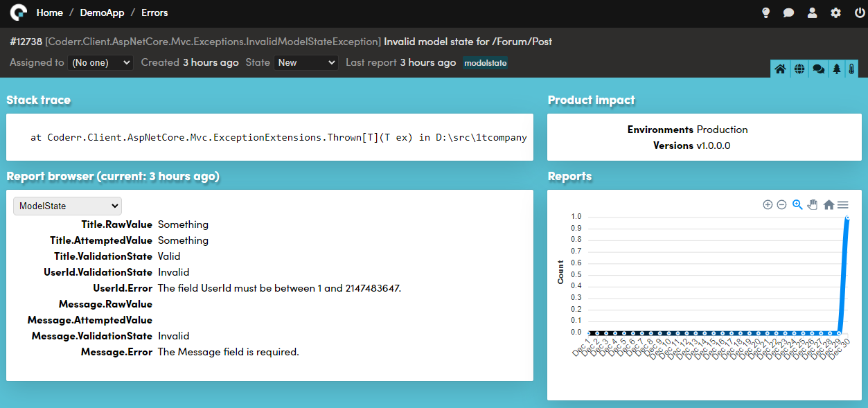Toggle the chart hand panning tool
The width and height of the screenshot is (868, 408).
pyautogui.click(x=813, y=204)
